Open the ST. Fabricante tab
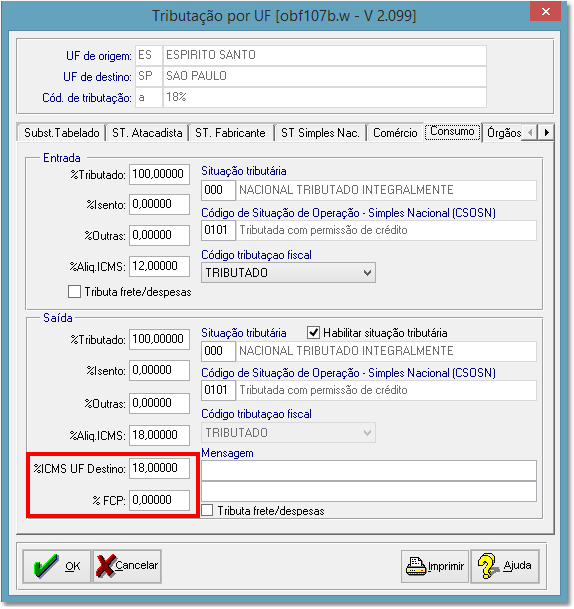574x609 pixels. pos(230,133)
